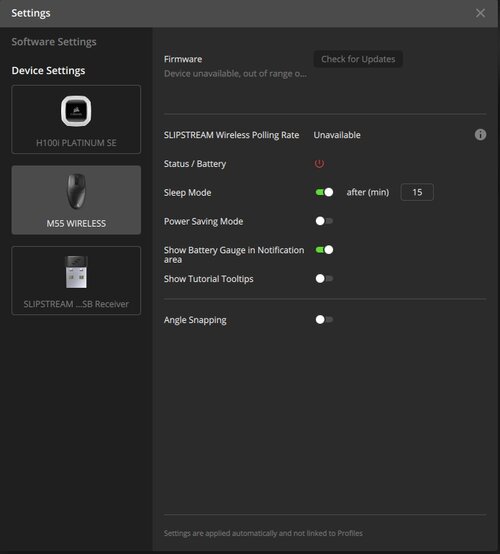Select the M55 WIRELESS mouse device

coord(76,200)
